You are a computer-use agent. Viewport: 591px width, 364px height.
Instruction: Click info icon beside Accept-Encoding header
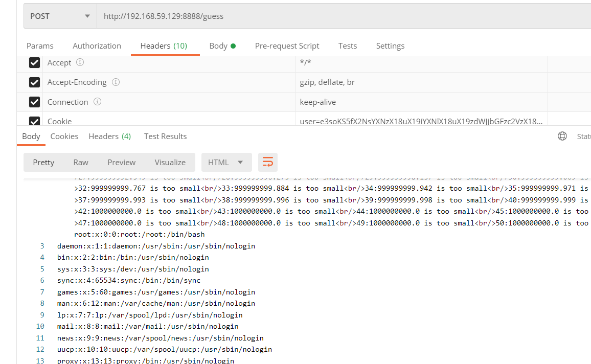(116, 82)
